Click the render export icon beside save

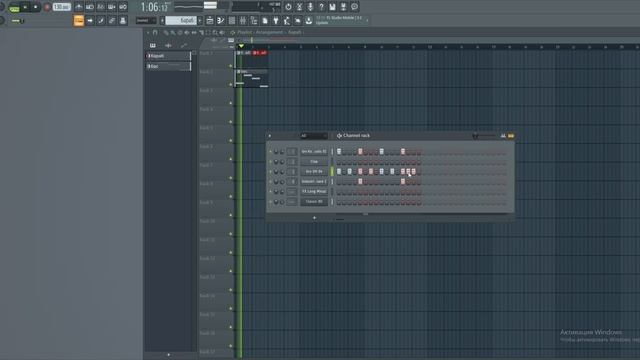(x=343, y=7)
